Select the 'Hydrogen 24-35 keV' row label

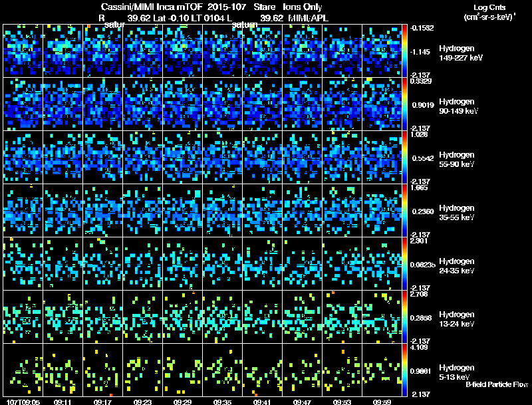[x=457, y=266]
